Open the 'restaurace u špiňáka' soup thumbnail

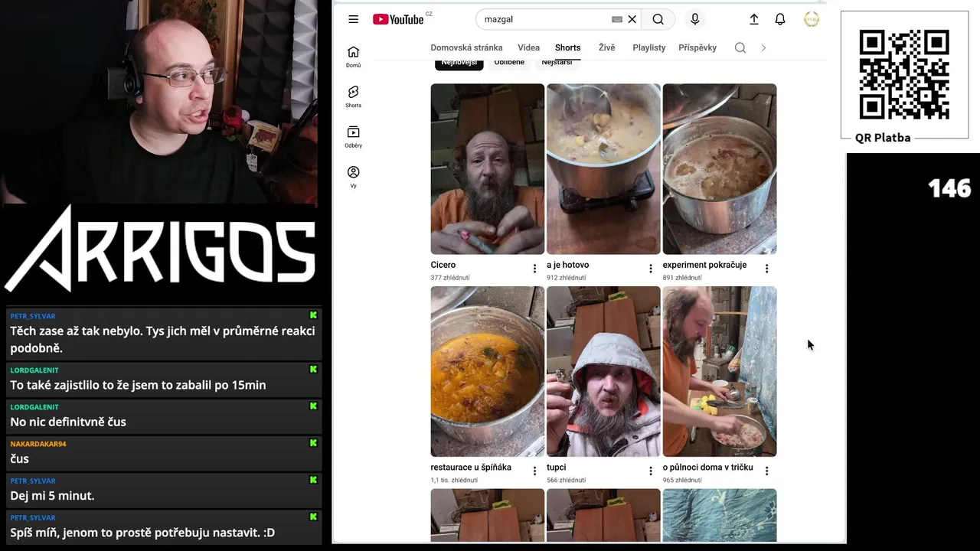click(x=487, y=372)
